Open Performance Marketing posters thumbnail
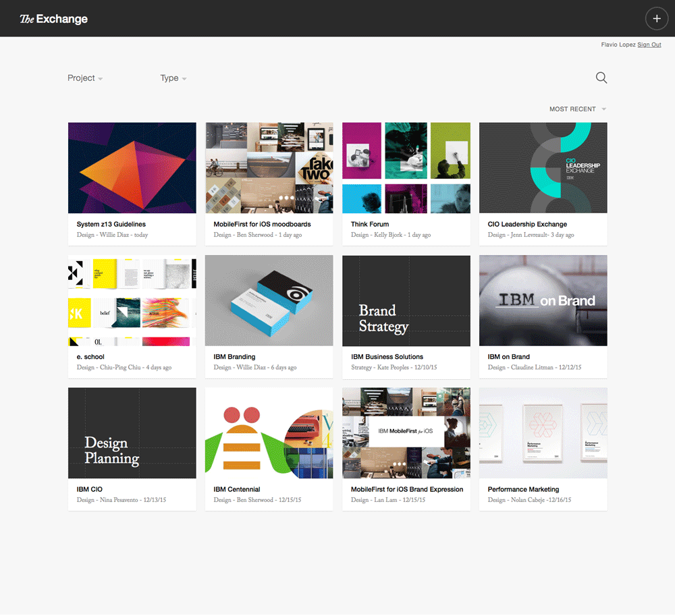The height and width of the screenshot is (616, 675). pos(543,432)
